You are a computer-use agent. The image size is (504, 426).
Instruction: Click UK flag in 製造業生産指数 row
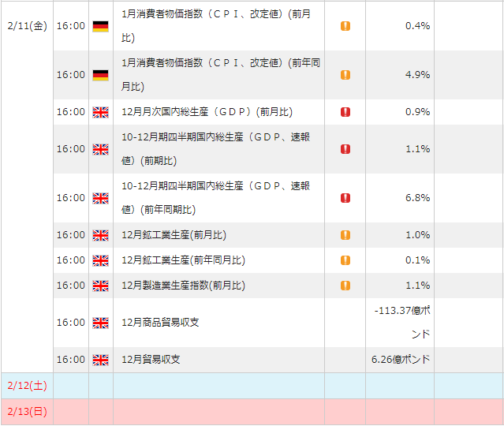coord(101,286)
